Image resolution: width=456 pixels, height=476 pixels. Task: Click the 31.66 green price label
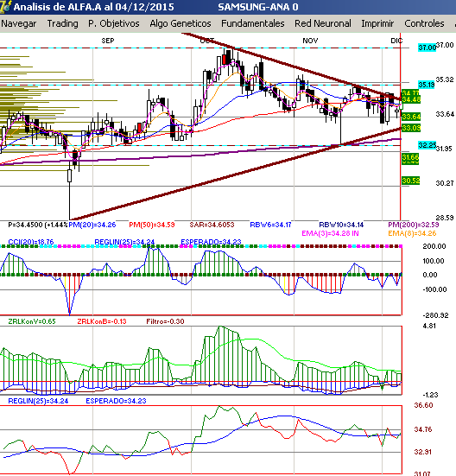410,157
